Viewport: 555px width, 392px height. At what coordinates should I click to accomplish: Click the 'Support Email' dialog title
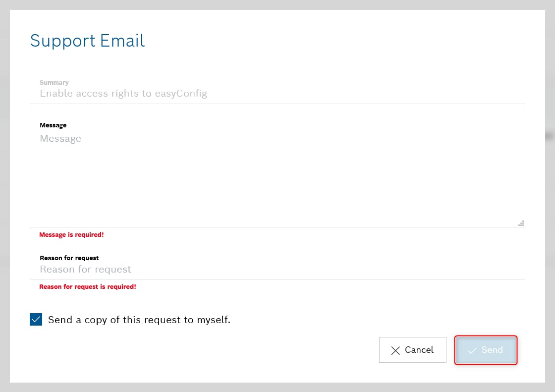pyautogui.click(x=87, y=40)
